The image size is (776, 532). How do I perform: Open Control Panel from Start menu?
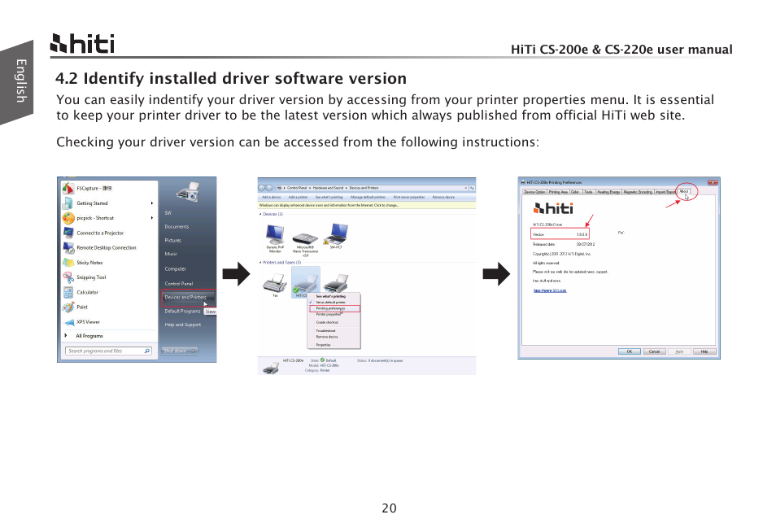click(x=179, y=284)
